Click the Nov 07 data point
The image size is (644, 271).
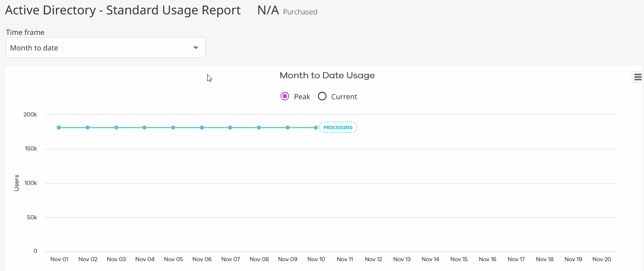tap(230, 128)
